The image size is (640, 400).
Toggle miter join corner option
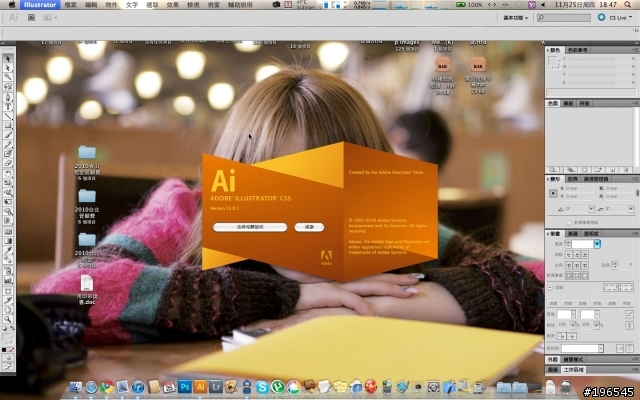[x=569, y=265]
